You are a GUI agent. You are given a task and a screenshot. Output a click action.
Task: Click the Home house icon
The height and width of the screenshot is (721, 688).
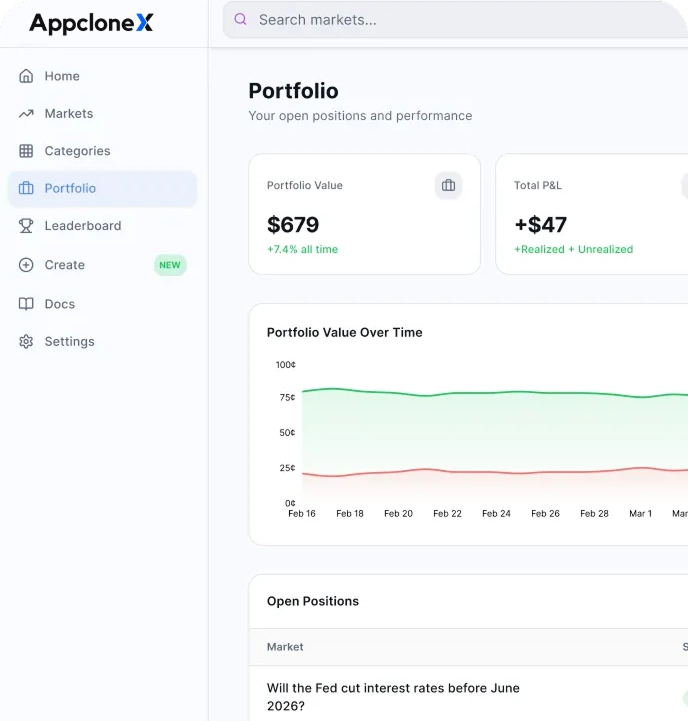(26, 76)
